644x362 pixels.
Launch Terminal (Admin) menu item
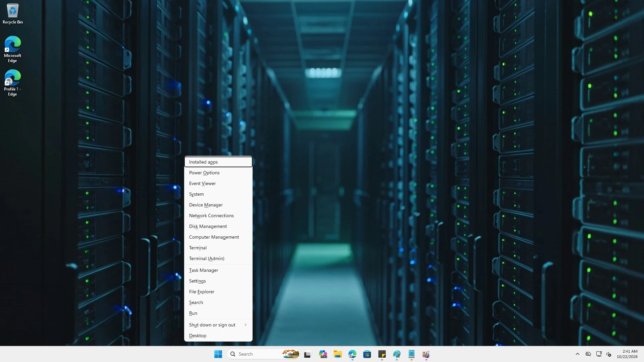[218, 258]
